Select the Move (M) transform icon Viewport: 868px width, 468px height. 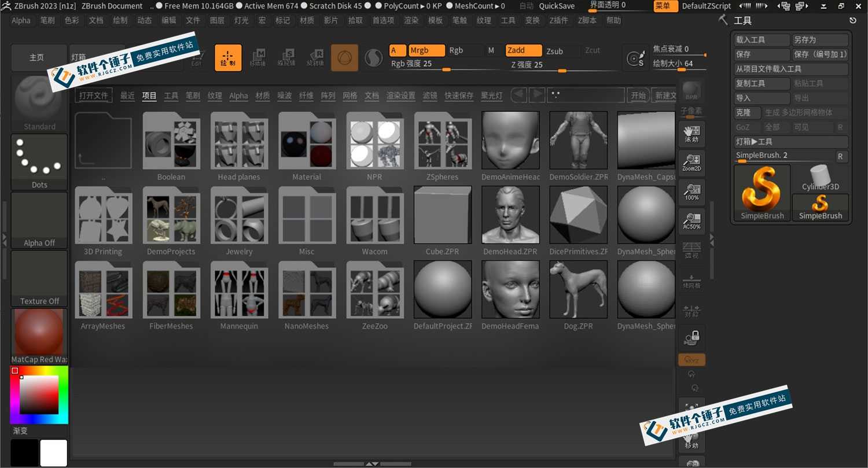[x=258, y=58]
